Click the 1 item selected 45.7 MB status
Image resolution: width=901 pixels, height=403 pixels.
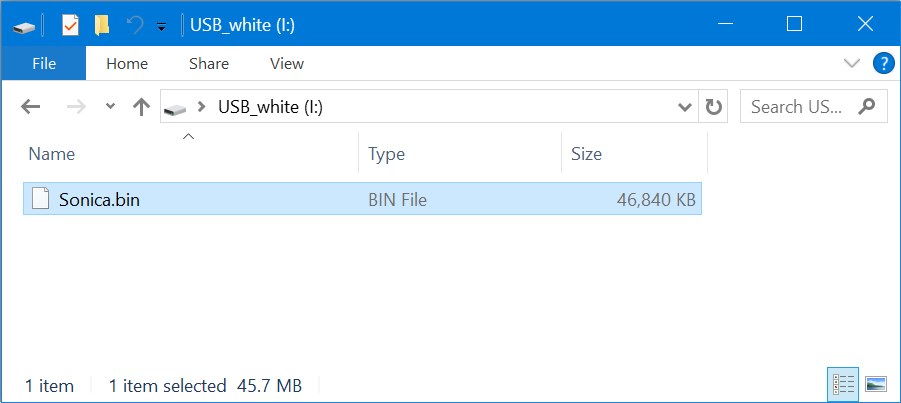[206, 386]
